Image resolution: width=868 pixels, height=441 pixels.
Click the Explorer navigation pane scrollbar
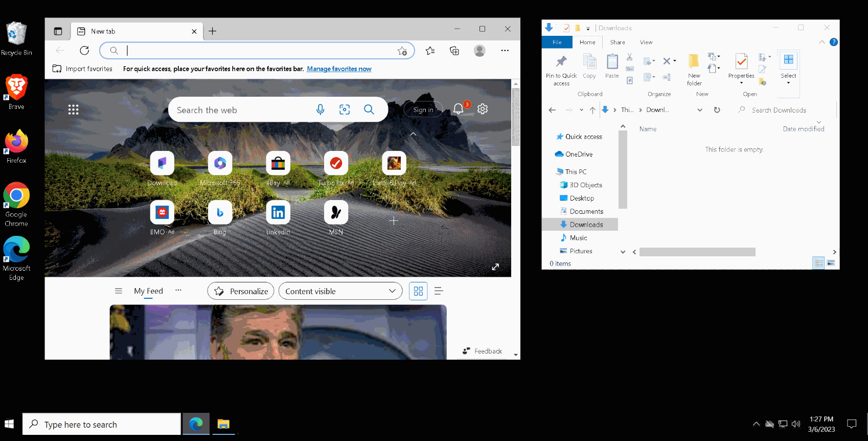click(x=623, y=169)
